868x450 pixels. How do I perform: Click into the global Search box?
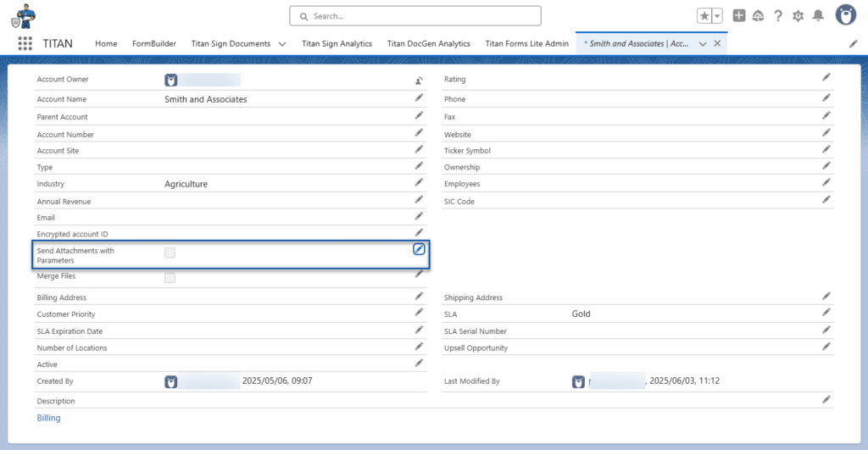coord(415,16)
